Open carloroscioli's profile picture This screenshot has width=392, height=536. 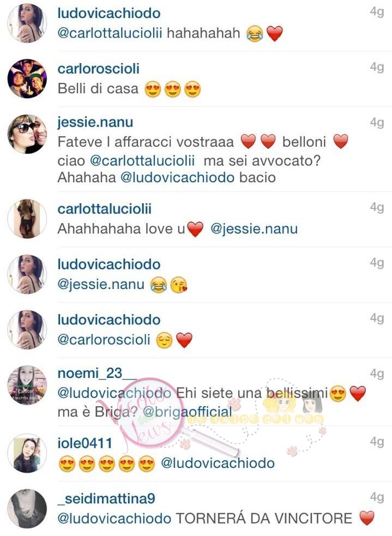pyautogui.click(x=27, y=79)
